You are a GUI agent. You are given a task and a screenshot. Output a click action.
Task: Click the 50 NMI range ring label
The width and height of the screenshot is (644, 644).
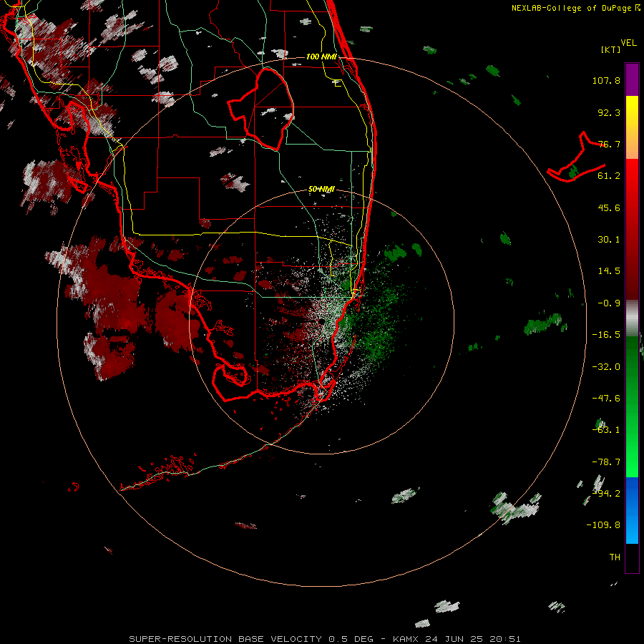coord(321,190)
